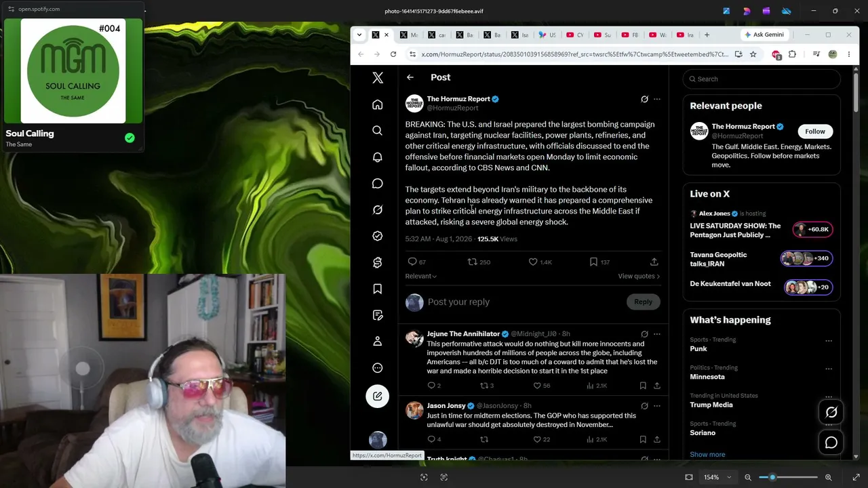Viewport: 868px width, 488px height.
Task: Open more options on Jejune's reply
Action: pos(656,334)
